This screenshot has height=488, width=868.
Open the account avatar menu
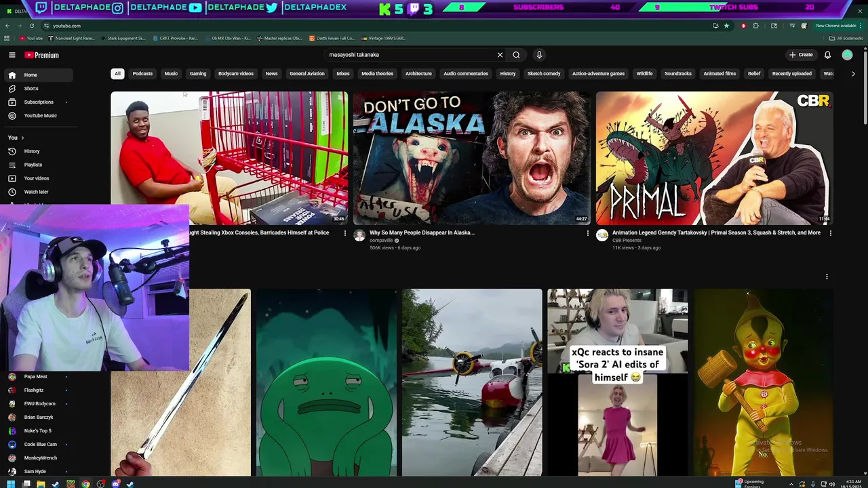click(847, 55)
